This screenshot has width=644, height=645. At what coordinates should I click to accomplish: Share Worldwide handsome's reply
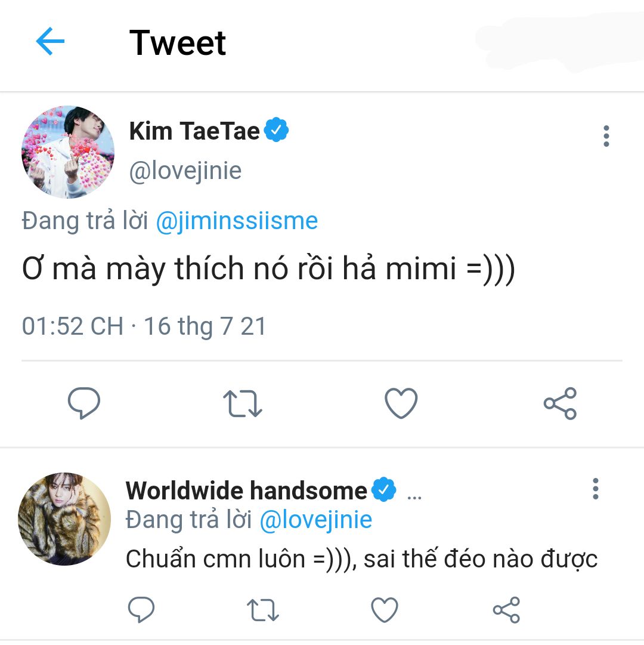pyautogui.click(x=506, y=610)
